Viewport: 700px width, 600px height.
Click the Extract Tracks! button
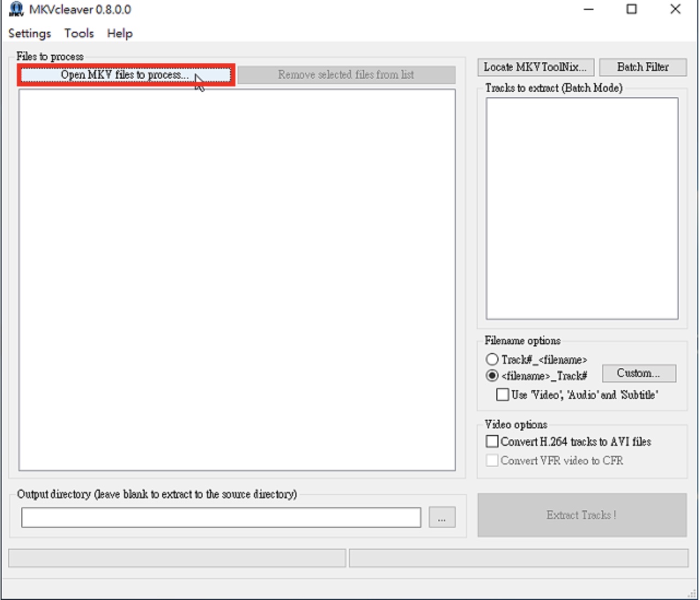[582, 515]
